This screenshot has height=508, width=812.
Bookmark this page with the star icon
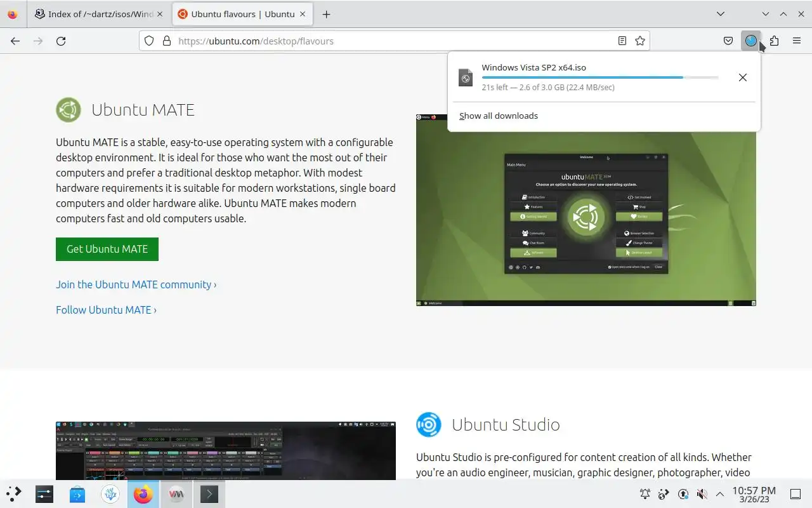(x=640, y=41)
